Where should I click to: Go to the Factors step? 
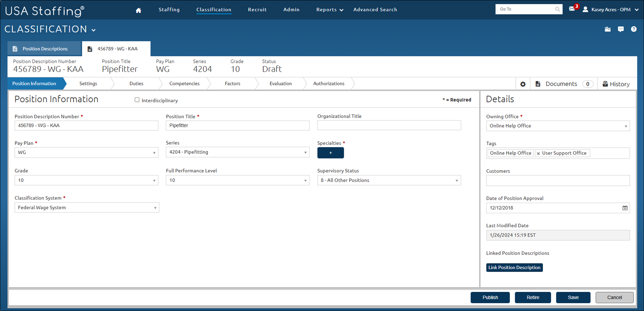click(x=232, y=83)
